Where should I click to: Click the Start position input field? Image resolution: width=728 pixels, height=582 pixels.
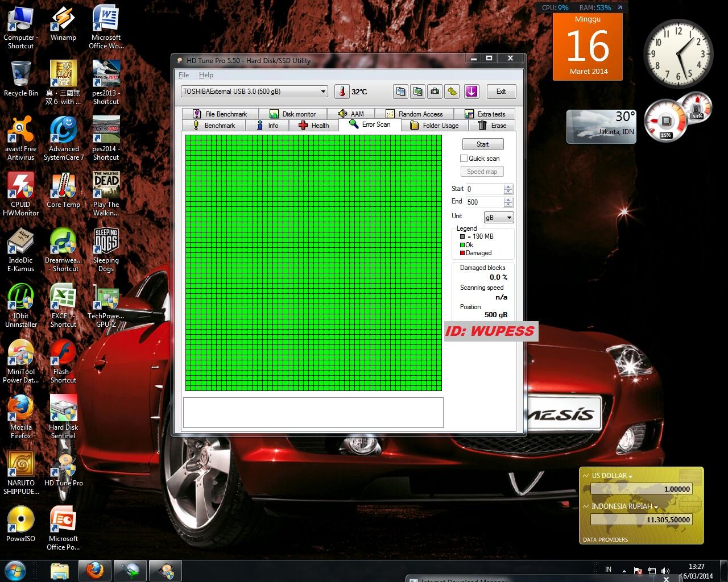(x=484, y=189)
